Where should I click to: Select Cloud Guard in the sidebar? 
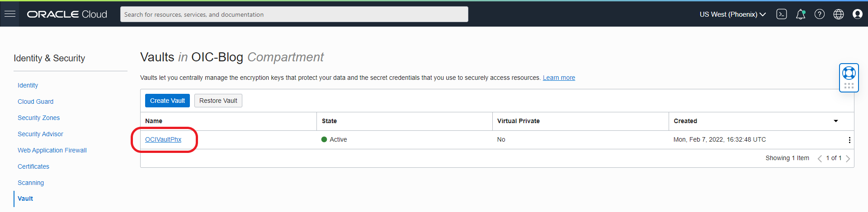[35, 101]
